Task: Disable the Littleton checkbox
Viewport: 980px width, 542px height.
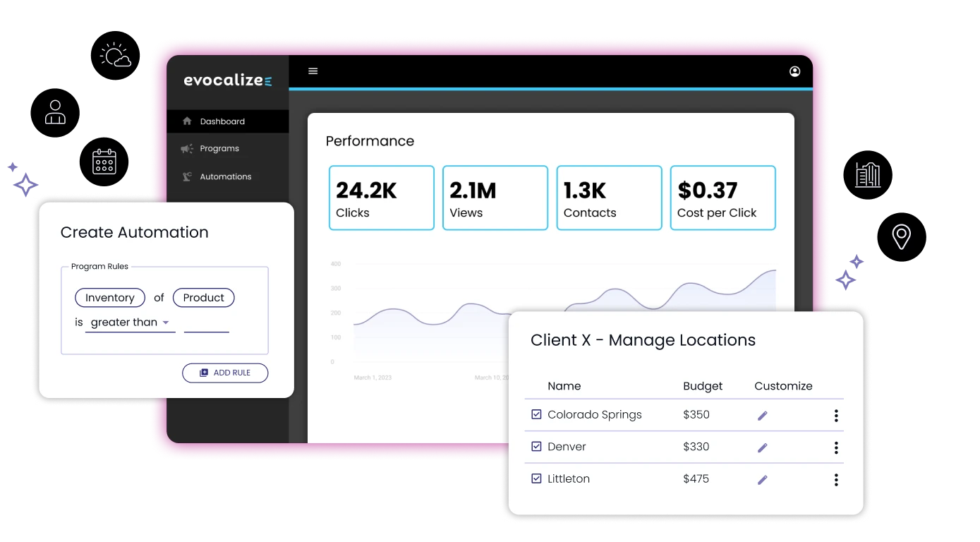Action: coord(536,478)
